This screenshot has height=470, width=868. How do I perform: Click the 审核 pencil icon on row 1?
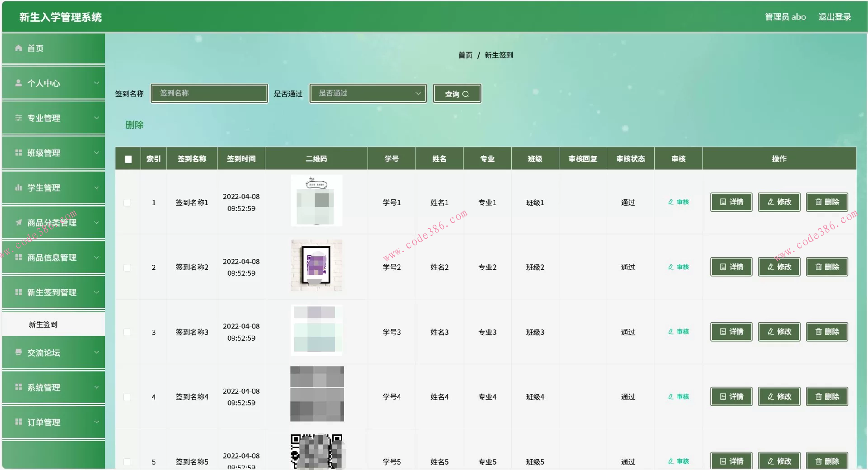[x=670, y=202]
